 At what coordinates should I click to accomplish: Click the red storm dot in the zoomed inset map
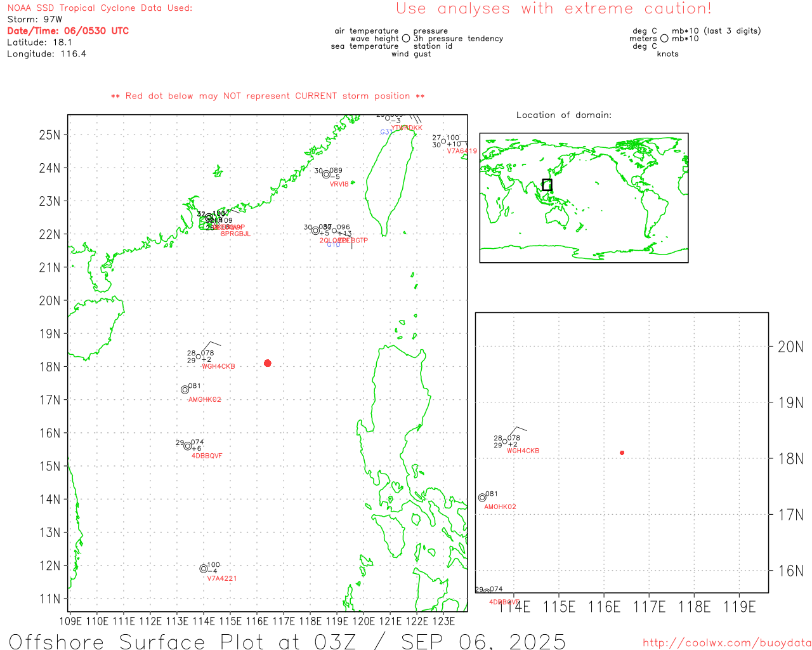(x=622, y=453)
